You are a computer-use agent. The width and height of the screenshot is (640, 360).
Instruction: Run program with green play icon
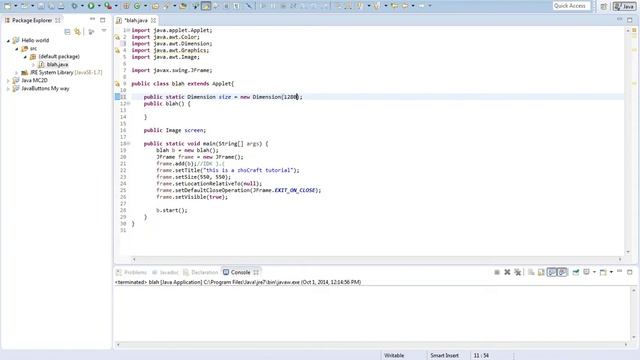pos(91,6)
